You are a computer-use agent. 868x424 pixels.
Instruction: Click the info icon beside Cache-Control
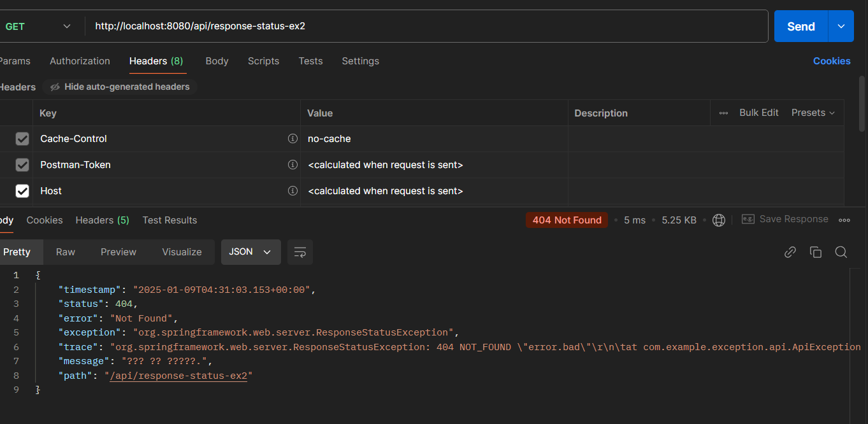[293, 139]
